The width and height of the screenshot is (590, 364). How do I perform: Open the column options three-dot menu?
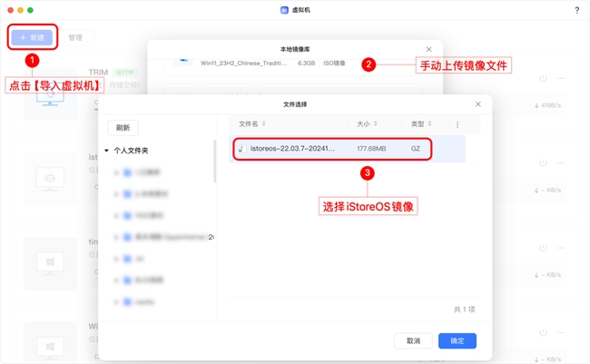tap(457, 124)
